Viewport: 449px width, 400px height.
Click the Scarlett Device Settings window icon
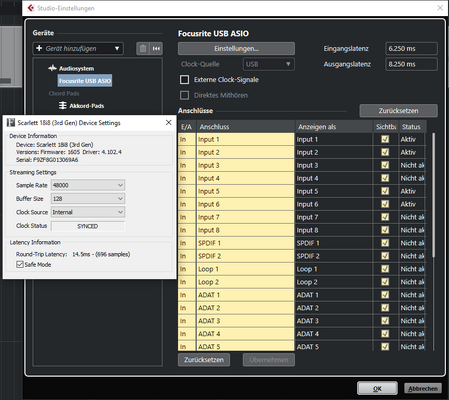pyautogui.click(x=11, y=123)
